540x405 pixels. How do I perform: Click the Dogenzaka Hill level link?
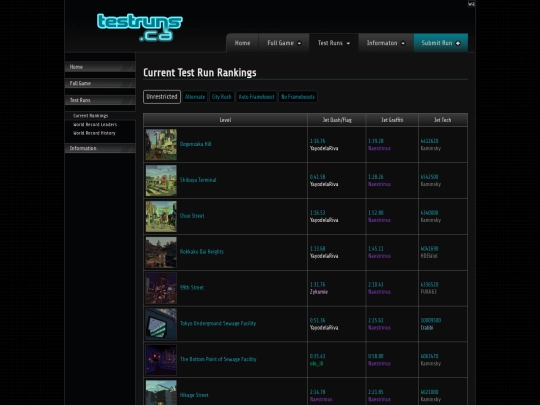click(196, 144)
